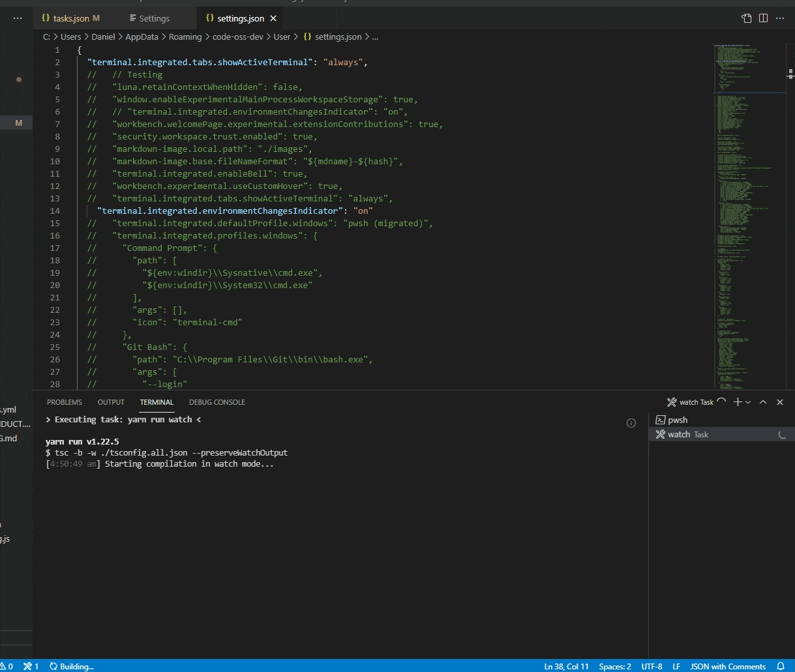Click the editor More Actions ellipsis icon
Viewport: 795px width, 672px height.
[x=780, y=18]
